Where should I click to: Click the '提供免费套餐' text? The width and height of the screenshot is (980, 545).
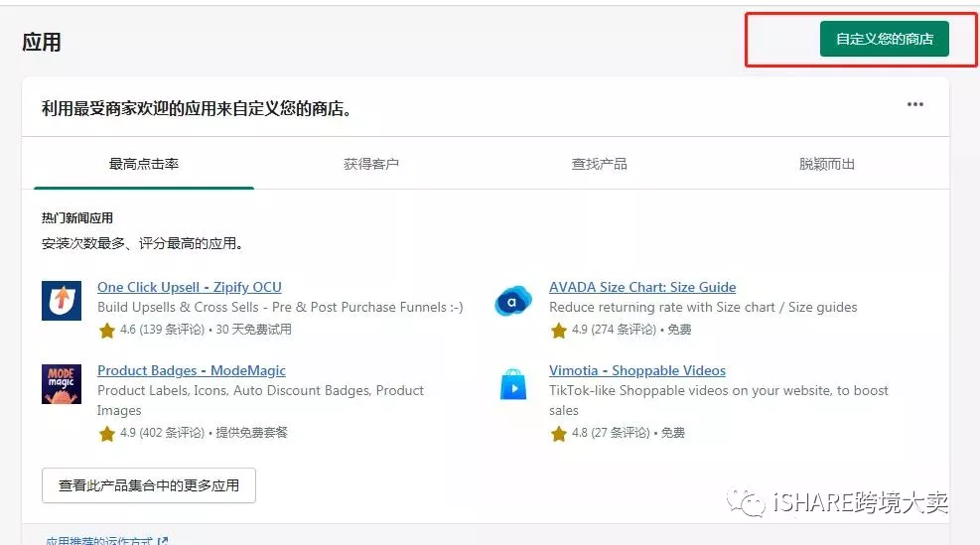click(x=252, y=433)
